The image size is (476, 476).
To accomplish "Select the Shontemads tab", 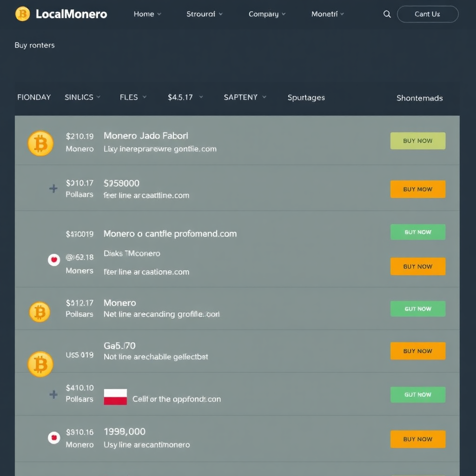I will 420,98.
